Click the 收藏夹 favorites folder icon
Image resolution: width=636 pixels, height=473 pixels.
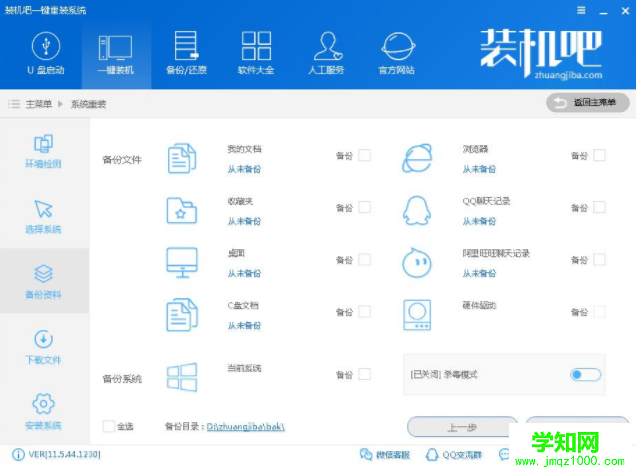point(182,211)
